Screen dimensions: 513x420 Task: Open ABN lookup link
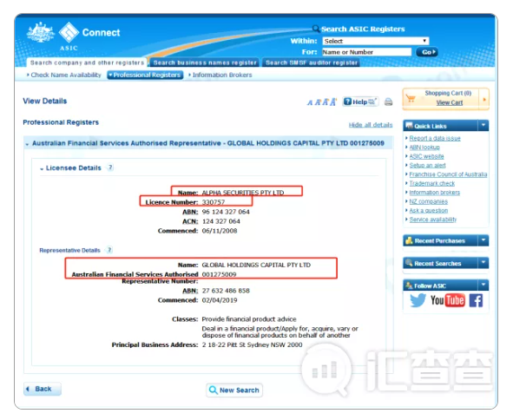coord(424,148)
